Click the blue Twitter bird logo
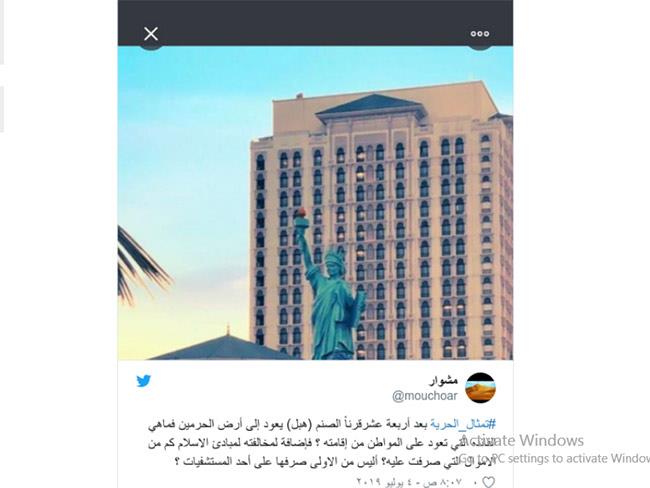 click(x=143, y=381)
